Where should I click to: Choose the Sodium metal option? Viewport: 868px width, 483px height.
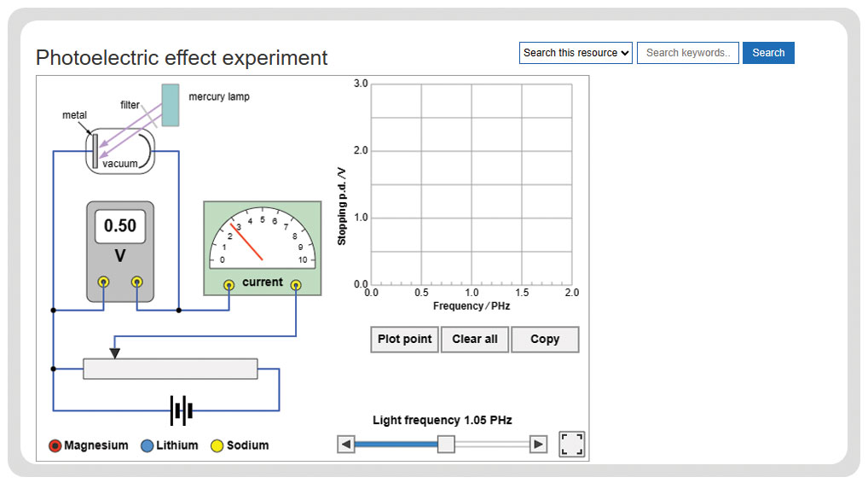coord(217,446)
